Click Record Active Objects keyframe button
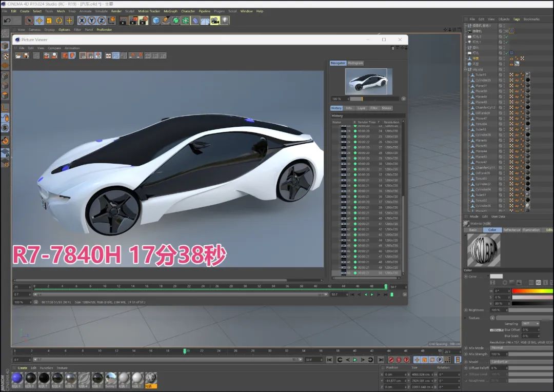Screen dimensions: 554x392 point(391,360)
